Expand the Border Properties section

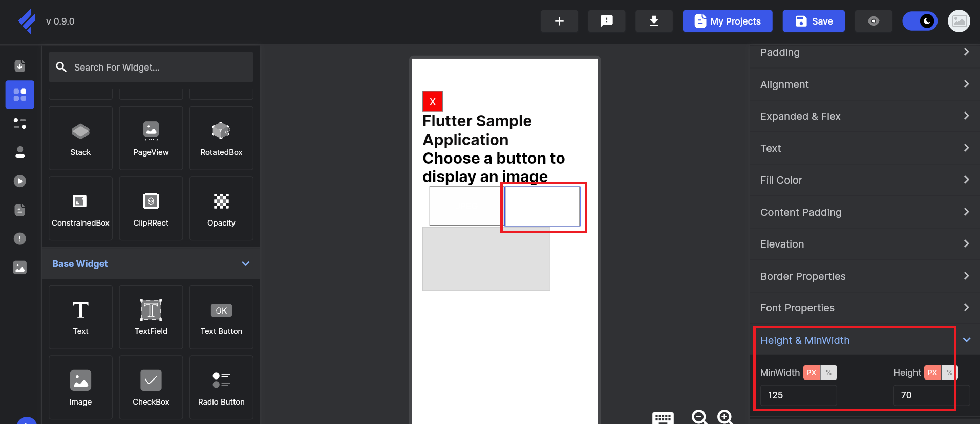(x=864, y=276)
